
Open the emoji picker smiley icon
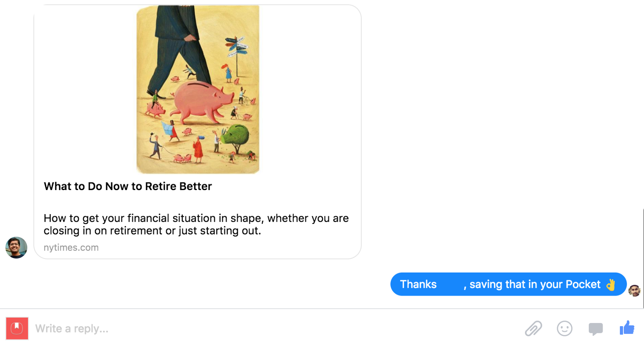(564, 329)
